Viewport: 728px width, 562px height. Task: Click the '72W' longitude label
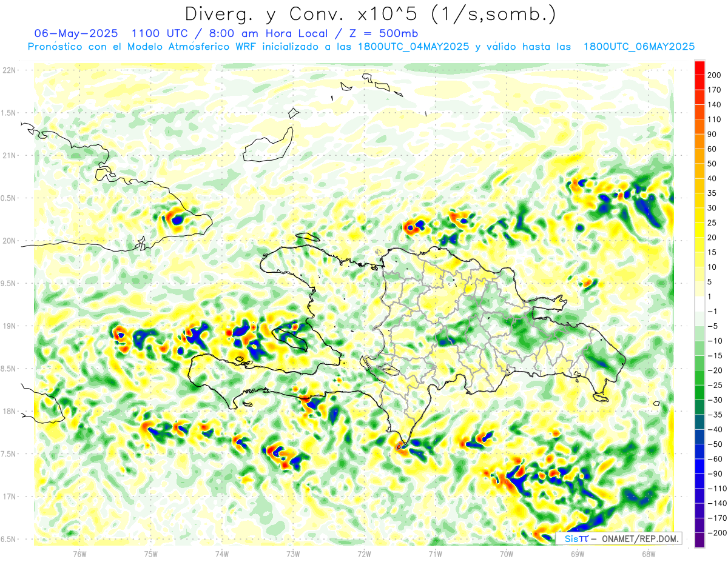click(364, 554)
